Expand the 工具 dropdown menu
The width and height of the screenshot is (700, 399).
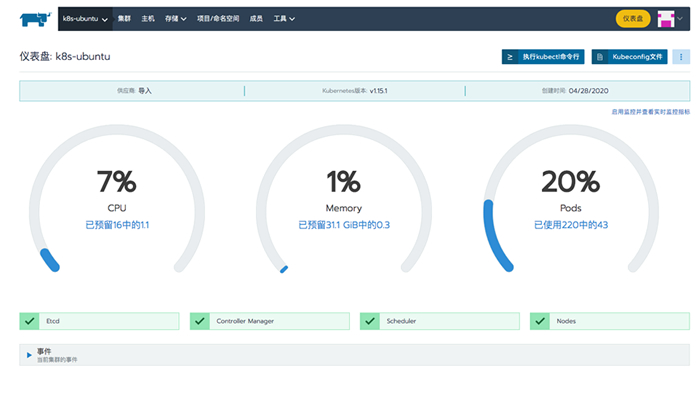click(284, 19)
